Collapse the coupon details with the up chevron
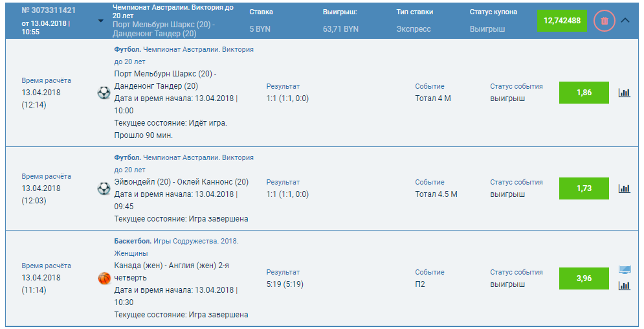 pyautogui.click(x=625, y=20)
